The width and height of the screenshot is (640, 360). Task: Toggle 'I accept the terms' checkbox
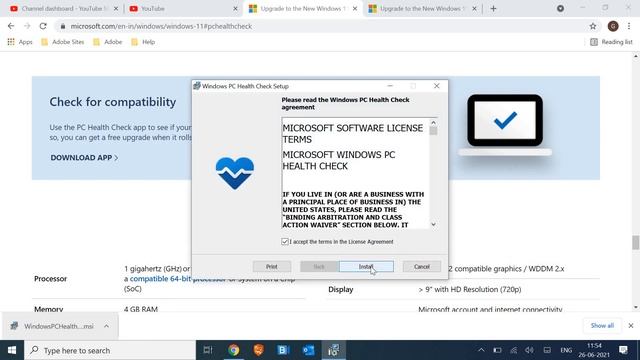(x=285, y=242)
